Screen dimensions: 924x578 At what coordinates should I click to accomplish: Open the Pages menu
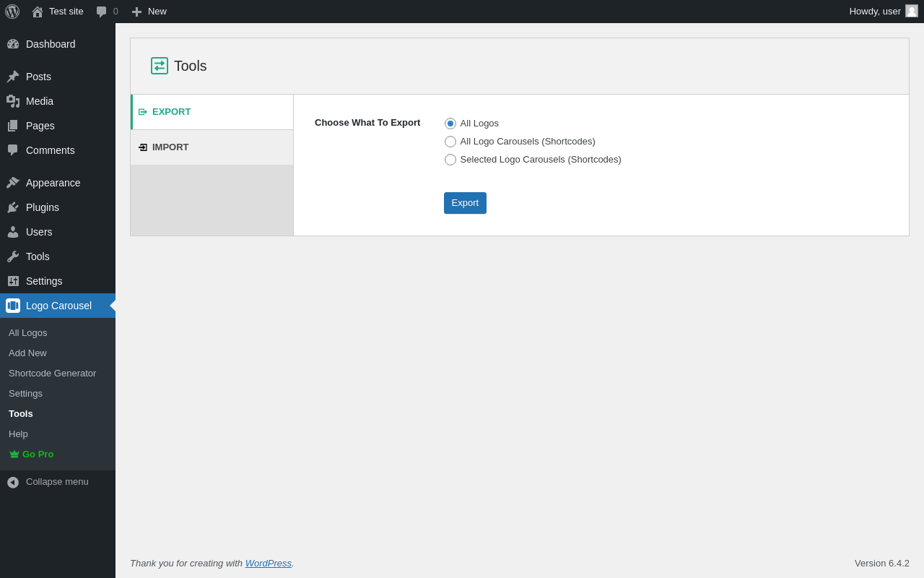point(58,126)
